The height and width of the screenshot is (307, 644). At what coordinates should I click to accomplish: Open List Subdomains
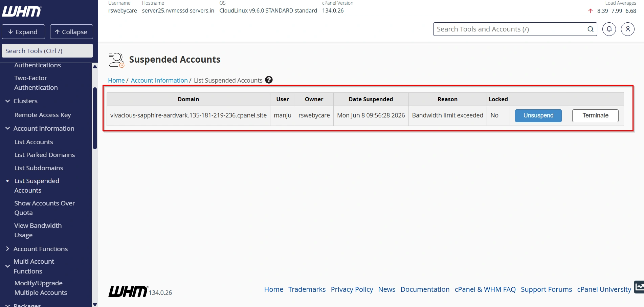[39, 168]
